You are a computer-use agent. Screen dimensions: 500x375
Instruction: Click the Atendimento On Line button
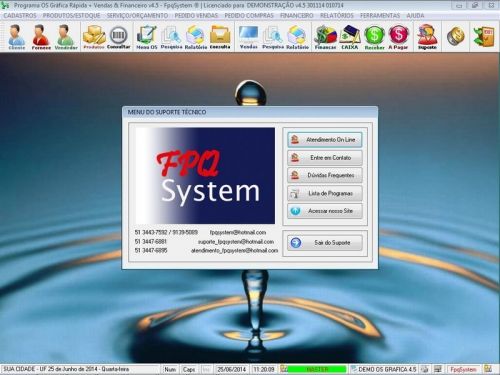(325, 140)
